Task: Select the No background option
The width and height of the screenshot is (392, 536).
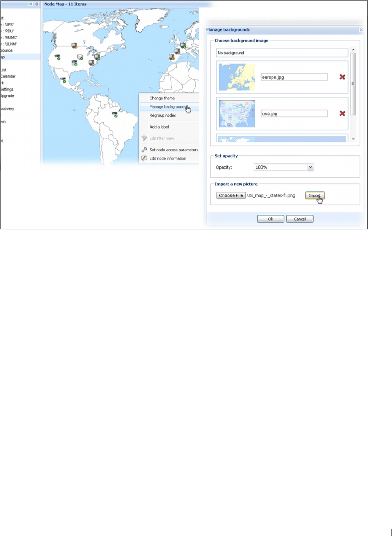Action: pos(282,52)
